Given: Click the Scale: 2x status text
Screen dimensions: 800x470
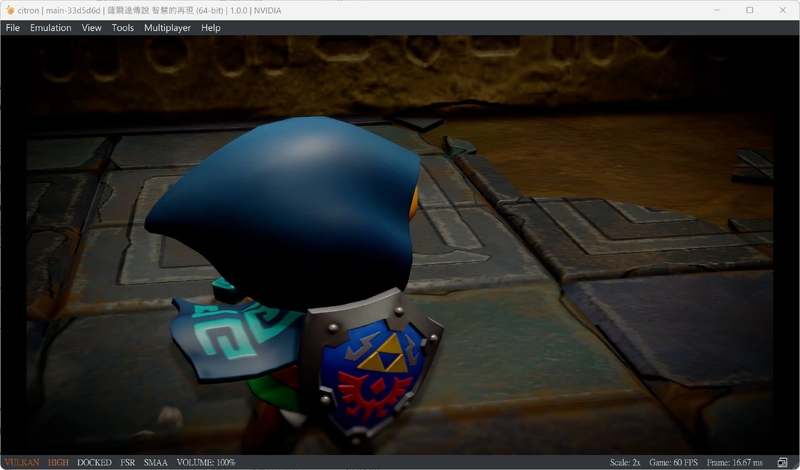Looking at the screenshot, I should 625,462.
